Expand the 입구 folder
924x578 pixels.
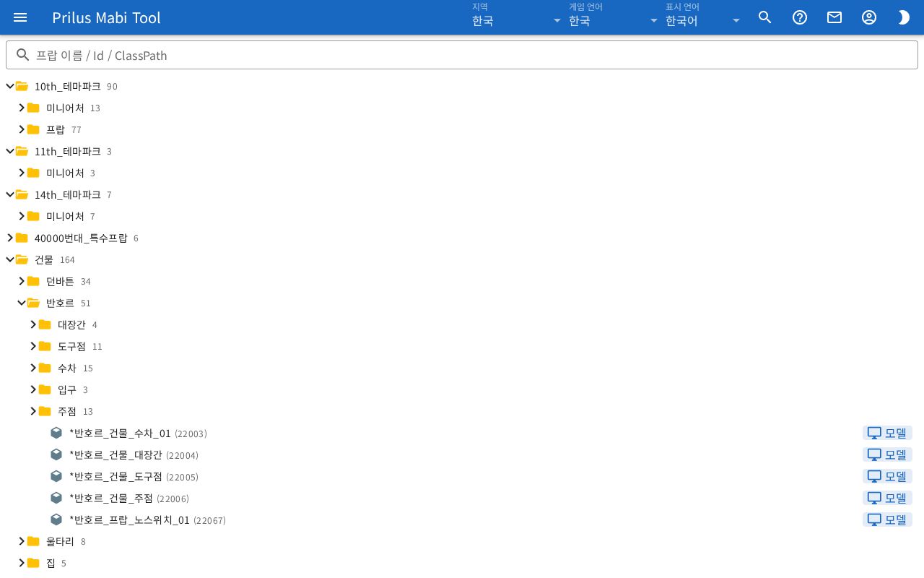33,389
